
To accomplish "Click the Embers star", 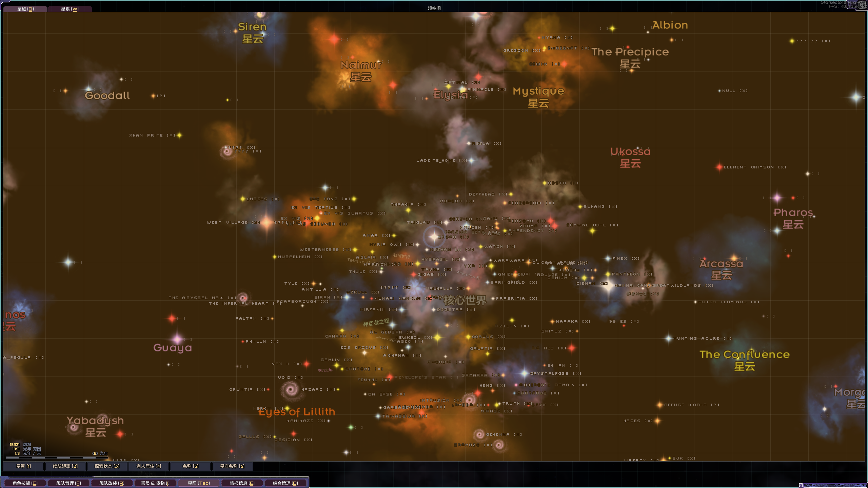I will click(243, 199).
